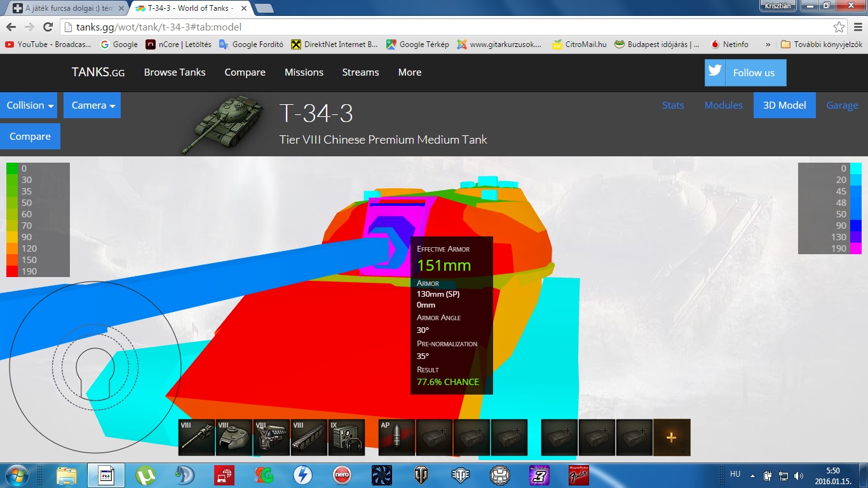Image resolution: width=868 pixels, height=488 pixels.
Task: Select the tier VIII engine module
Action: tap(271, 438)
